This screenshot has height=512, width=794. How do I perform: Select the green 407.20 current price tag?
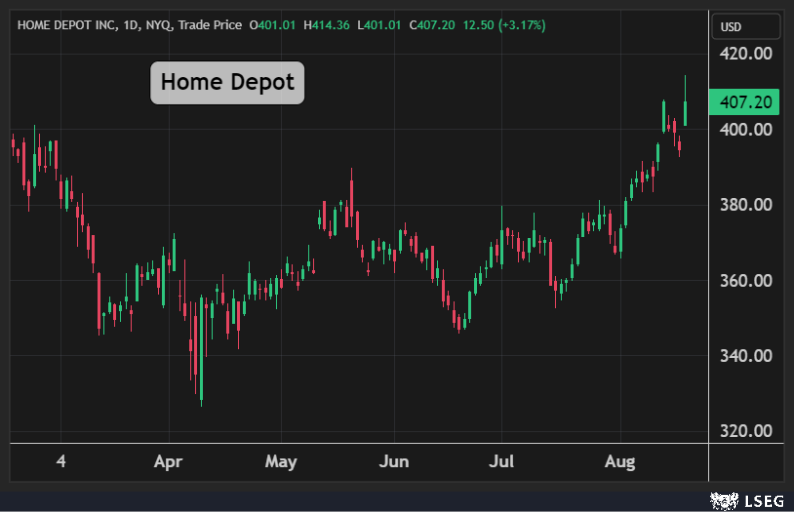[745, 102]
